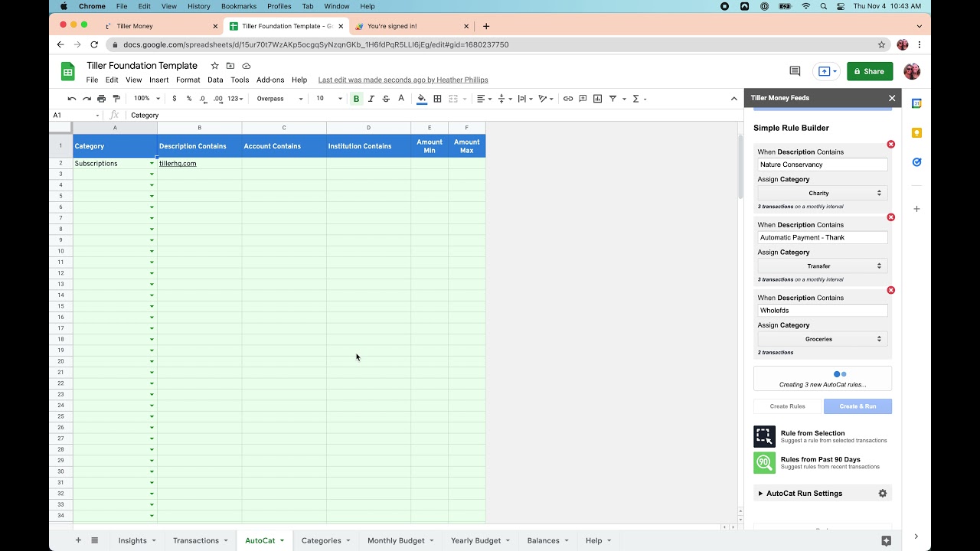The width and height of the screenshot is (980, 551).
Task: Select the paint format tool
Action: (x=116, y=99)
